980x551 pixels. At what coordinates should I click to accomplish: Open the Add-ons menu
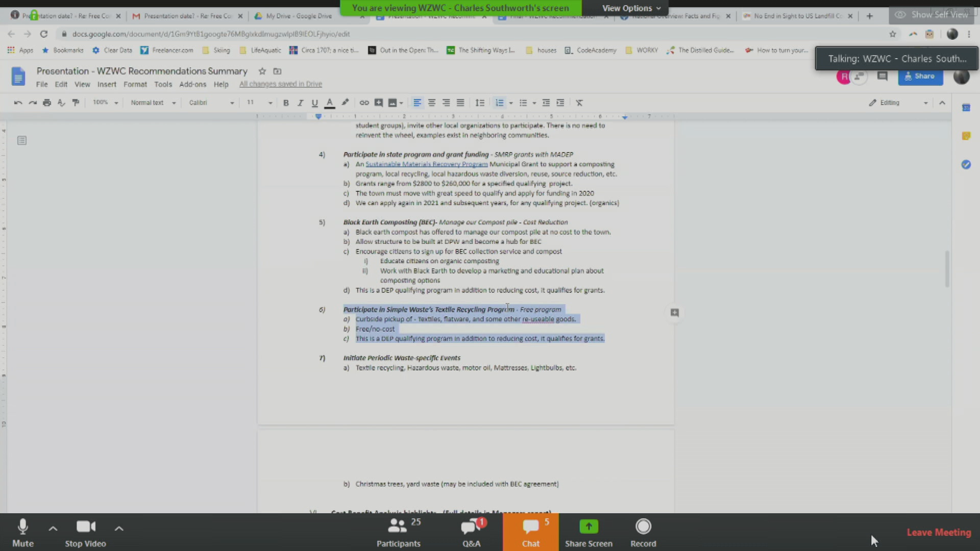coord(192,84)
